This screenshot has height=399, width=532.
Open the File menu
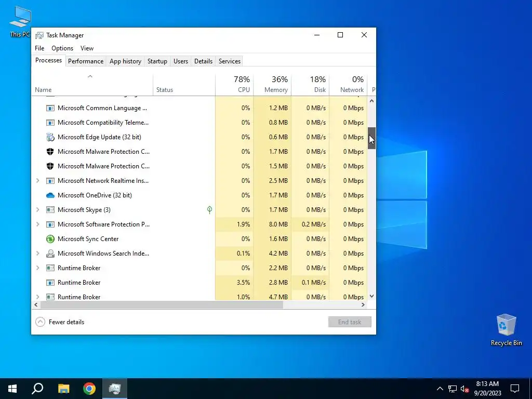[x=39, y=48]
